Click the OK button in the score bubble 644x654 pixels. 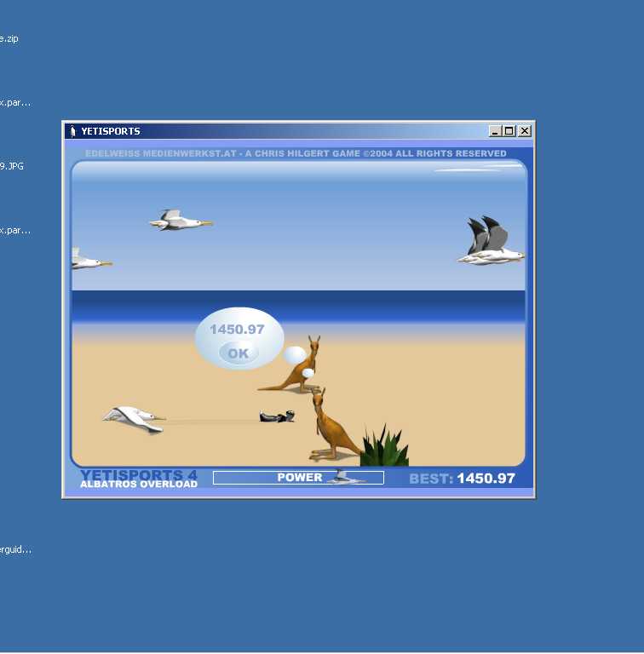click(x=239, y=353)
